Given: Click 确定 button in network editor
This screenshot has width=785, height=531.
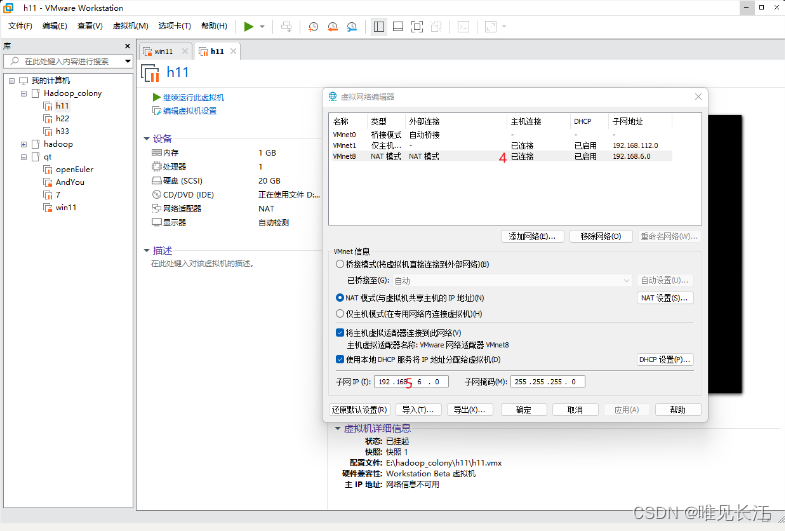Looking at the screenshot, I should pyautogui.click(x=524, y=410).
